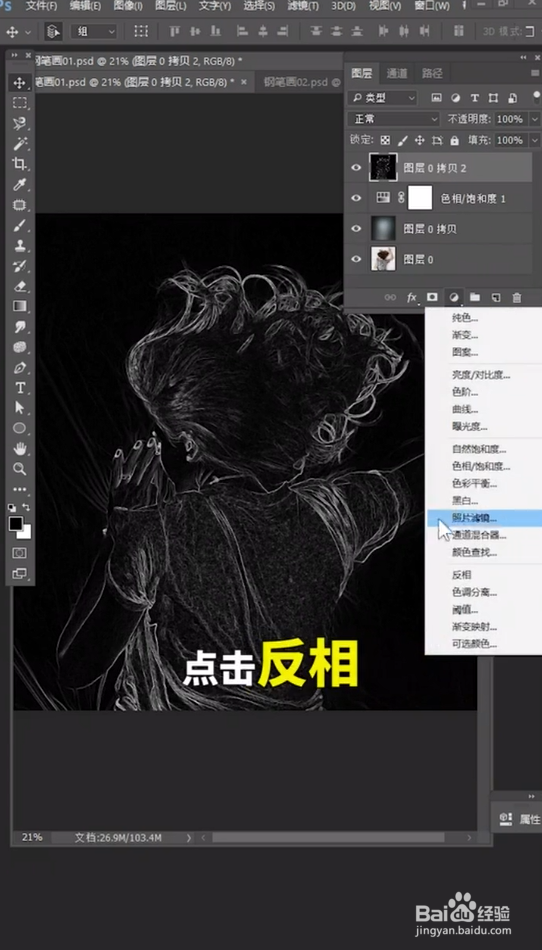Choose 反相 from the adjustment menu
This screenshot has height=950, width=542.
click(461, 575)
